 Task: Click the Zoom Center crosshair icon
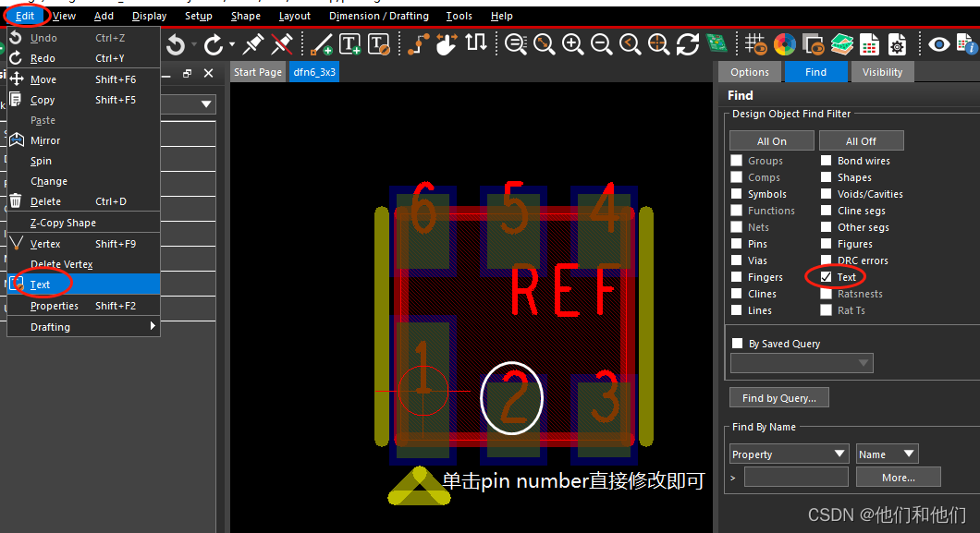click(659, 44)
